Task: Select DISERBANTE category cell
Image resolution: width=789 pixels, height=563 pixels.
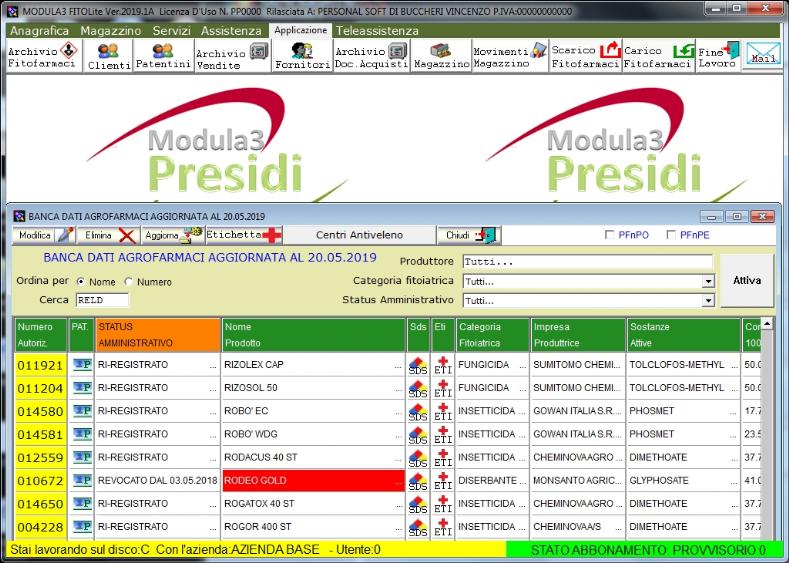Action: pos(493,480)
